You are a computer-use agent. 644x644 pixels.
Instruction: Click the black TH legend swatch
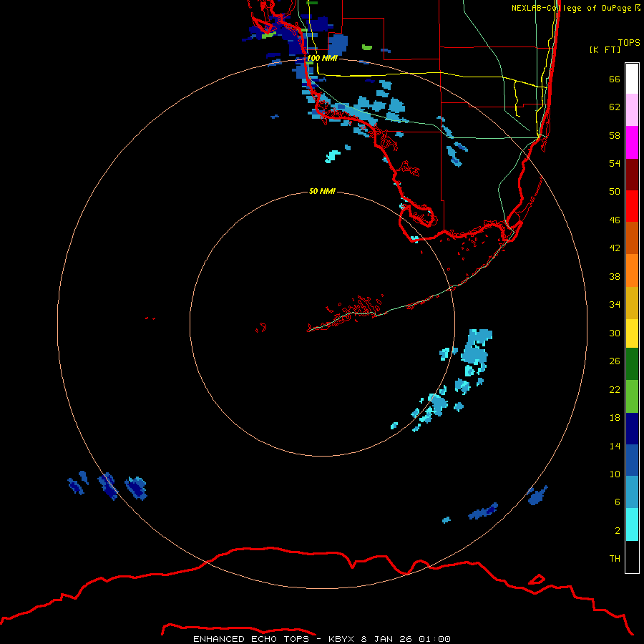(632, 557)
